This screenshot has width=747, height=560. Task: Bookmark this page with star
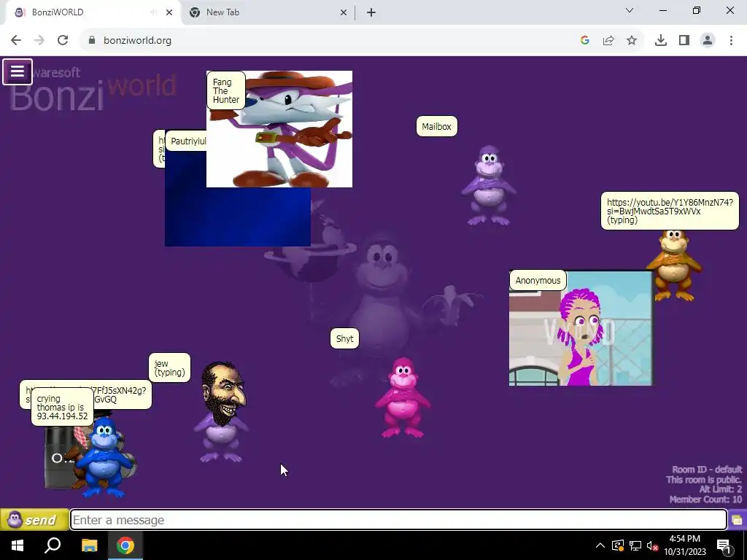tap(632, 40)
